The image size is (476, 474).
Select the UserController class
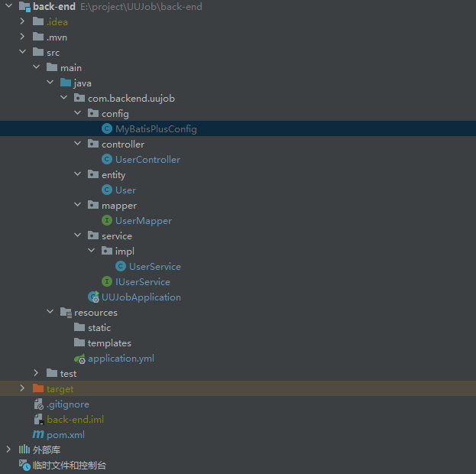147,160
